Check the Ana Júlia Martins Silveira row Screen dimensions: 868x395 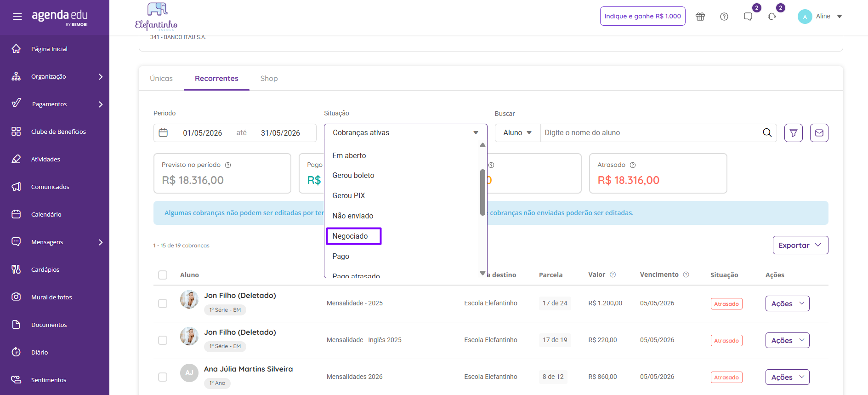[163, 377]
